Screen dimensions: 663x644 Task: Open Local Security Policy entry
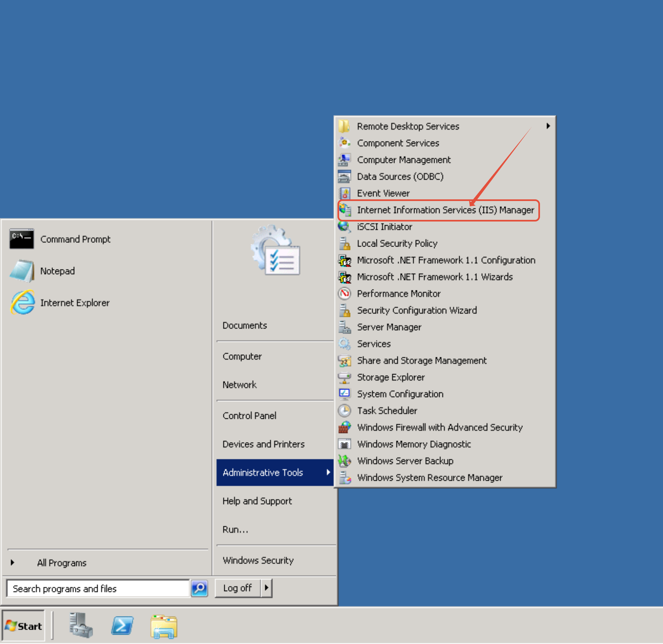pyautogui.click(x=445, y=243)
